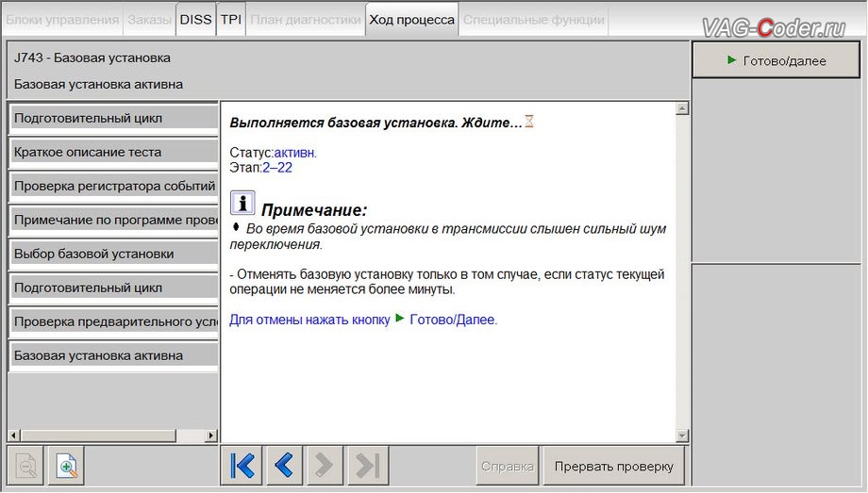
Task: Click the Справка button
Action: point(508,467)
